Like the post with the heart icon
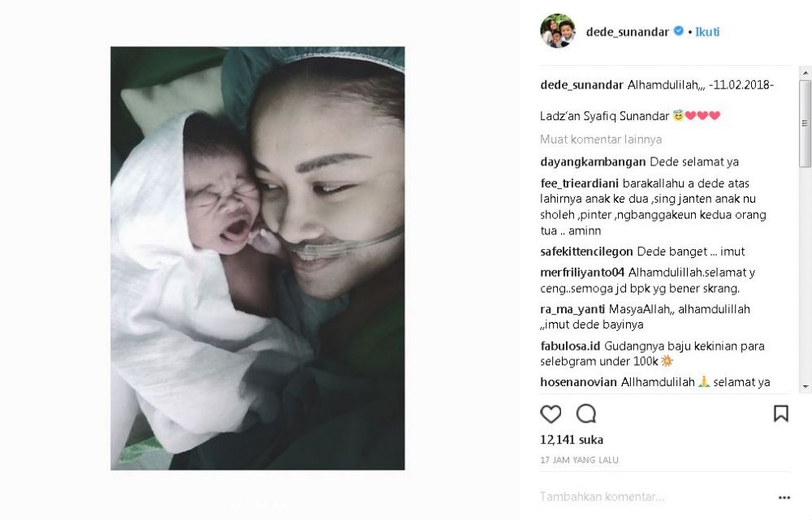Viewport: 812px width, 520px height. pyautogui.click(x=551, y=414)
